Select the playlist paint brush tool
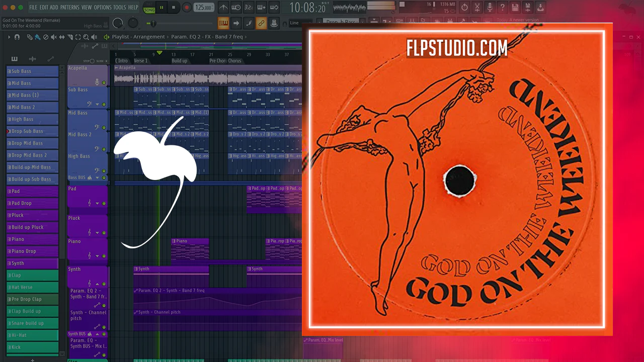 click(x=38, y=37)
